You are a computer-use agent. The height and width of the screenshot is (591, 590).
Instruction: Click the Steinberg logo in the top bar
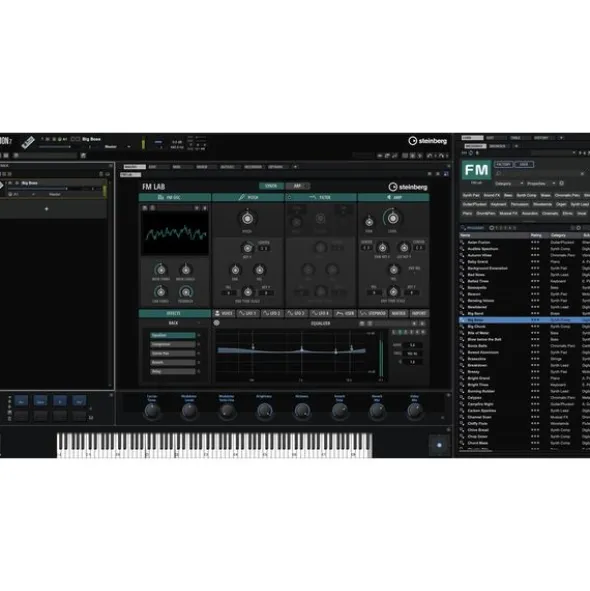pyautogui.click(x=428, y=141)
